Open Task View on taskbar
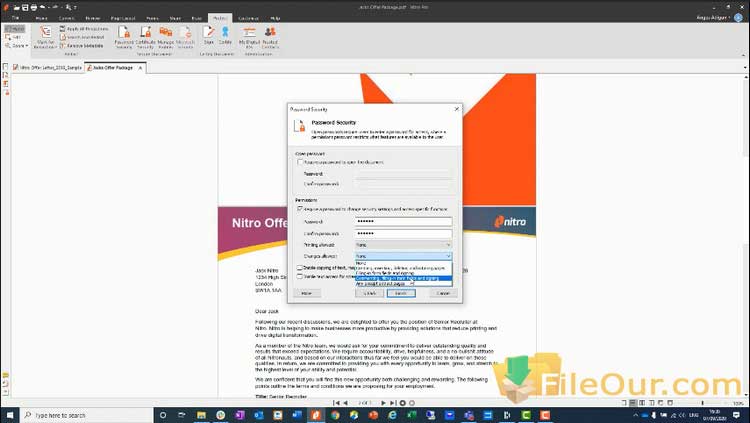 182,415
